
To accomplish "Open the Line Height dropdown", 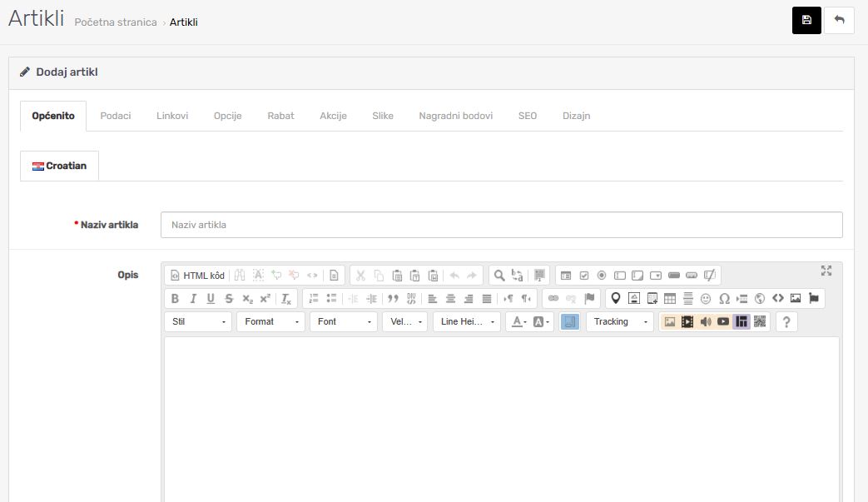I will tap(467, 321).
